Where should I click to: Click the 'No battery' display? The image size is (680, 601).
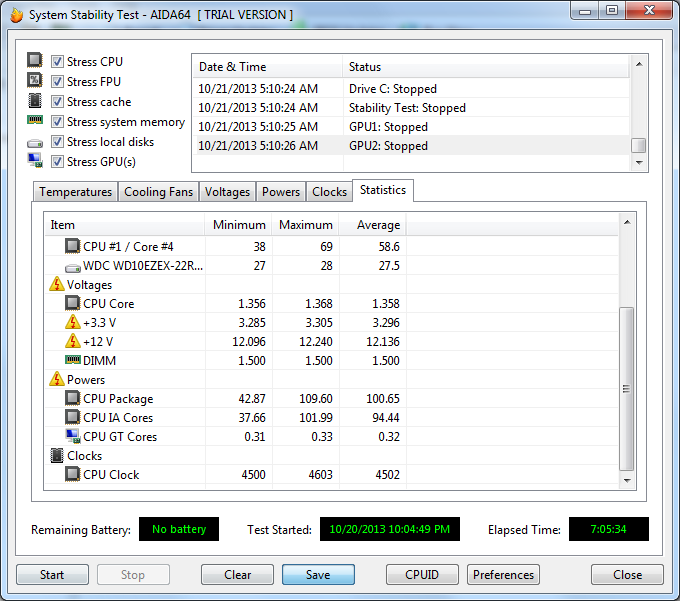(x=179, y=529)
